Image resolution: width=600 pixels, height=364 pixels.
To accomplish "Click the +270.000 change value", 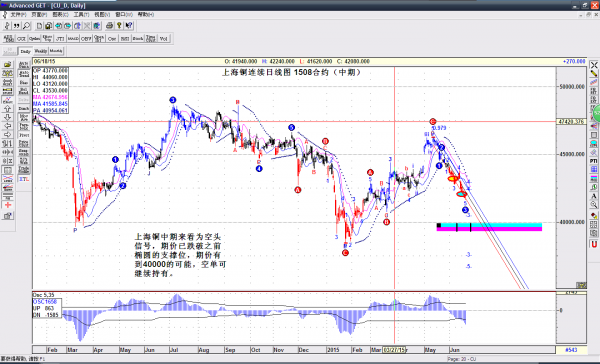I will click(574, 61).
